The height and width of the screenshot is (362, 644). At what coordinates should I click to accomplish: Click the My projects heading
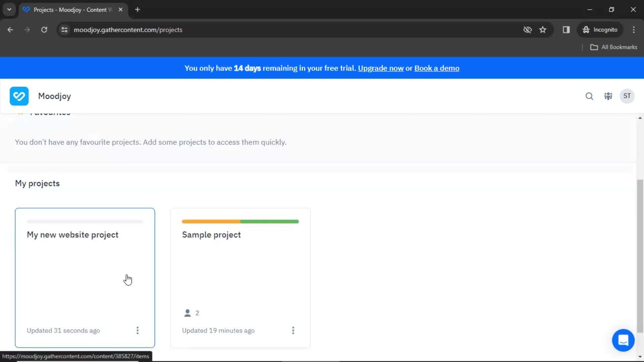point(37,183)
